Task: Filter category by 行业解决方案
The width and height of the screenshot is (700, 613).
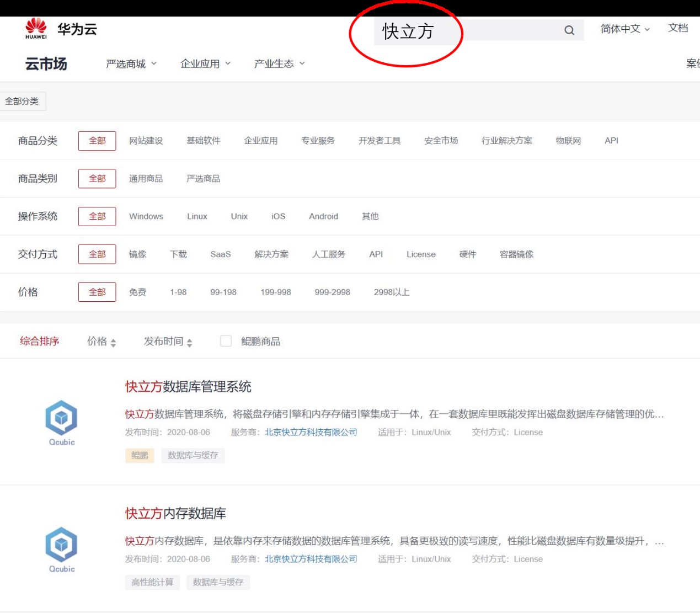Action: pos(507,141)
